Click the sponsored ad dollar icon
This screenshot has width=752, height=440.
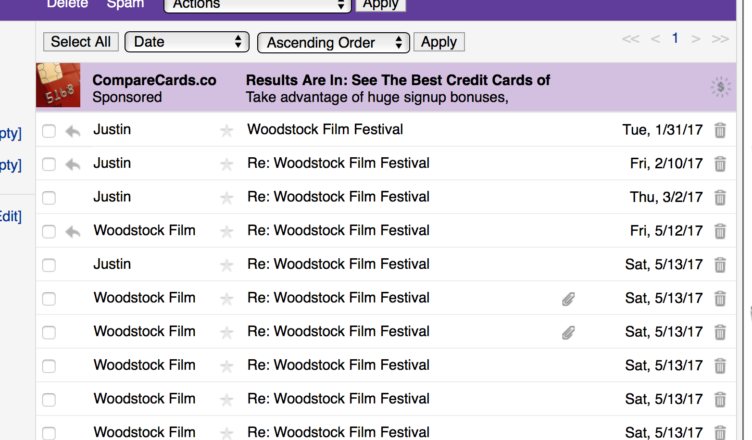pos(720,88)
